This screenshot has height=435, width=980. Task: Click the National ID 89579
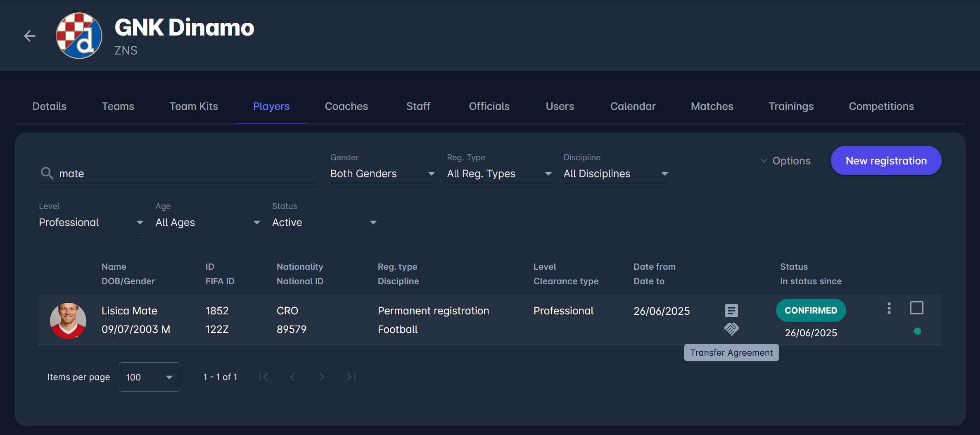point(292,329)
